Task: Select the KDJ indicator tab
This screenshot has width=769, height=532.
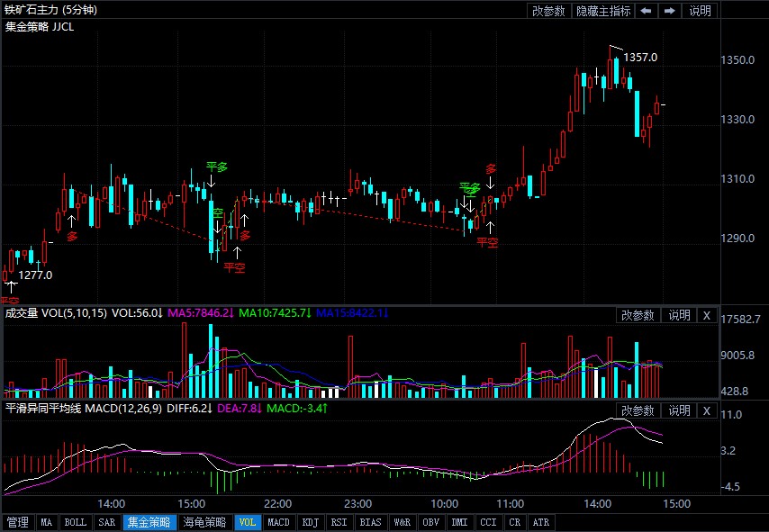Action: click(x=311, y=522)
